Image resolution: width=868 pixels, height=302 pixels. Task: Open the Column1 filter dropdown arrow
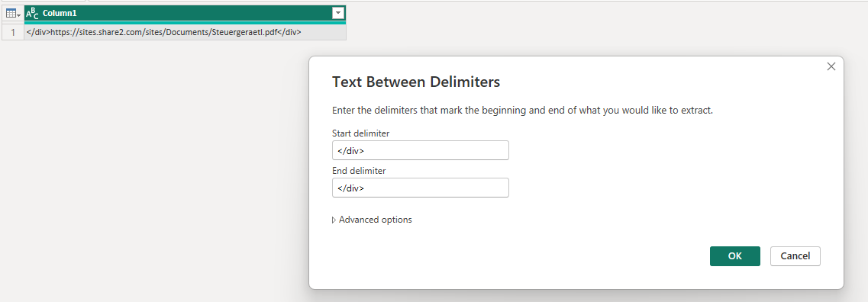pyautogui.click(x=337, y=14)
